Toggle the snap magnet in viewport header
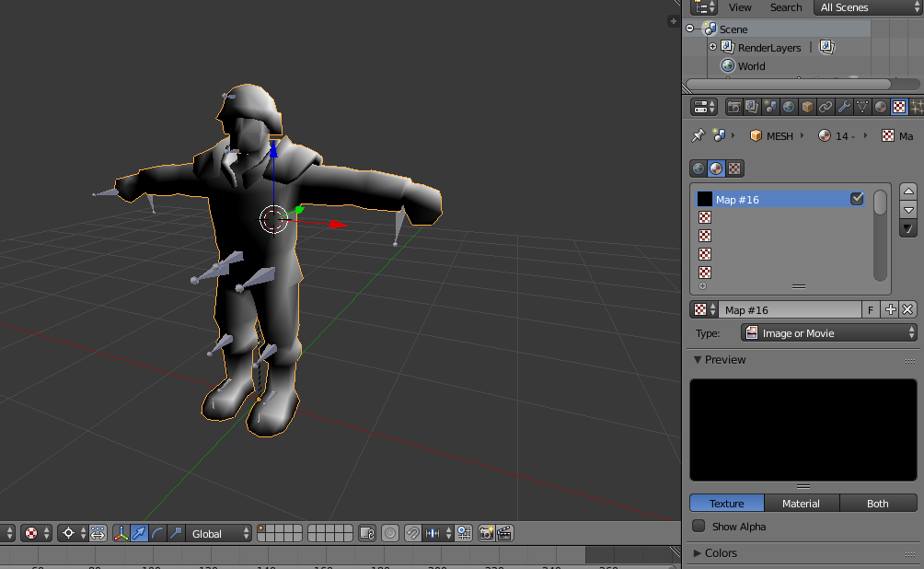 411,533
